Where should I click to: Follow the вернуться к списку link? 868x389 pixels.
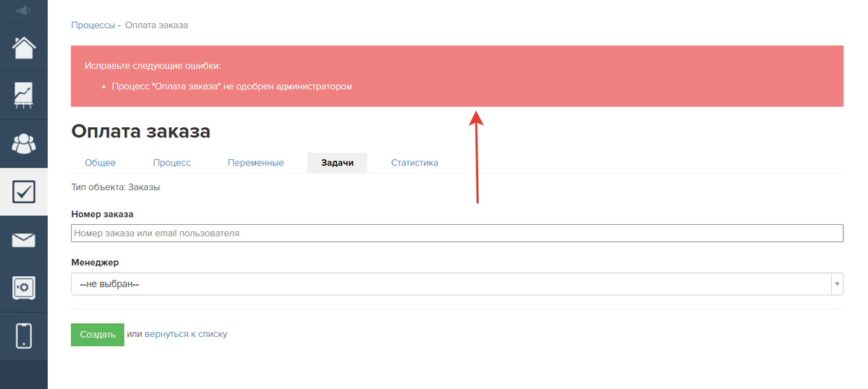pos(186,334)
